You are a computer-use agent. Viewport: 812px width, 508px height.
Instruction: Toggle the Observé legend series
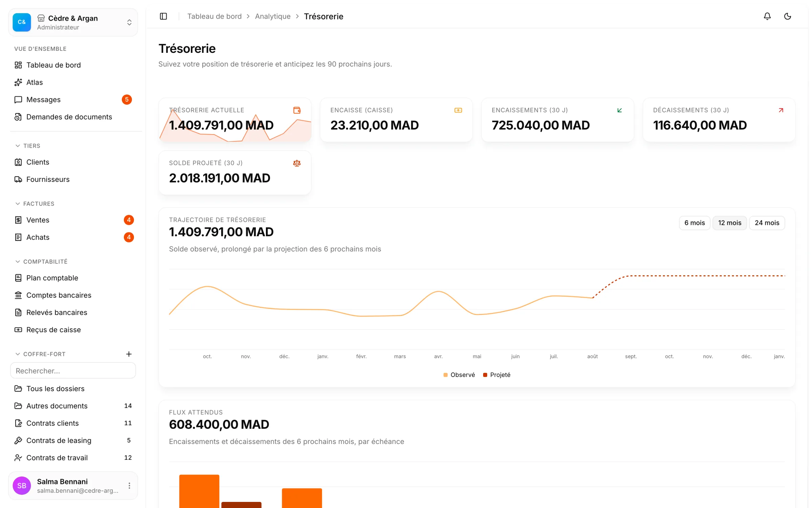tap(459, 375)
